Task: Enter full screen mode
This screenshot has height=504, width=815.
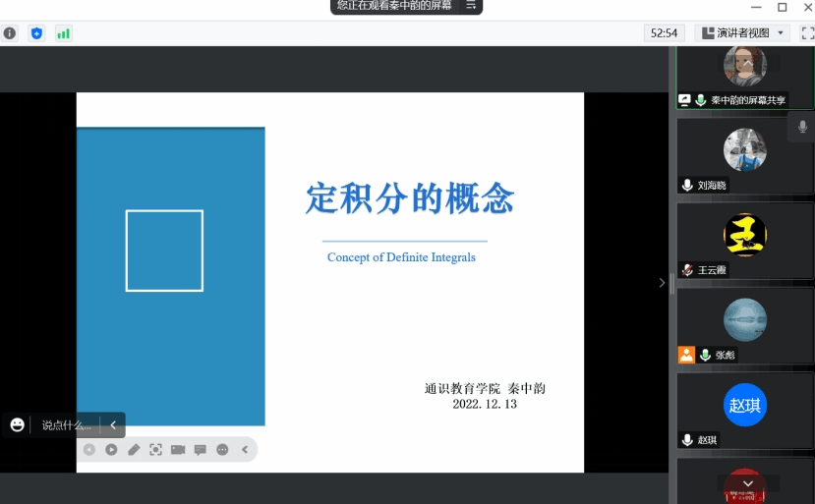Action: [808, 33]
